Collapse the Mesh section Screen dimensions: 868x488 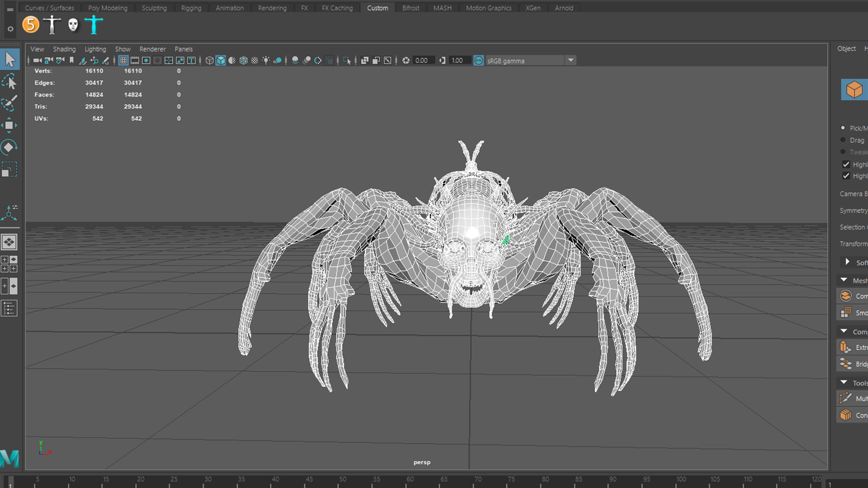(x=844, y=280)
